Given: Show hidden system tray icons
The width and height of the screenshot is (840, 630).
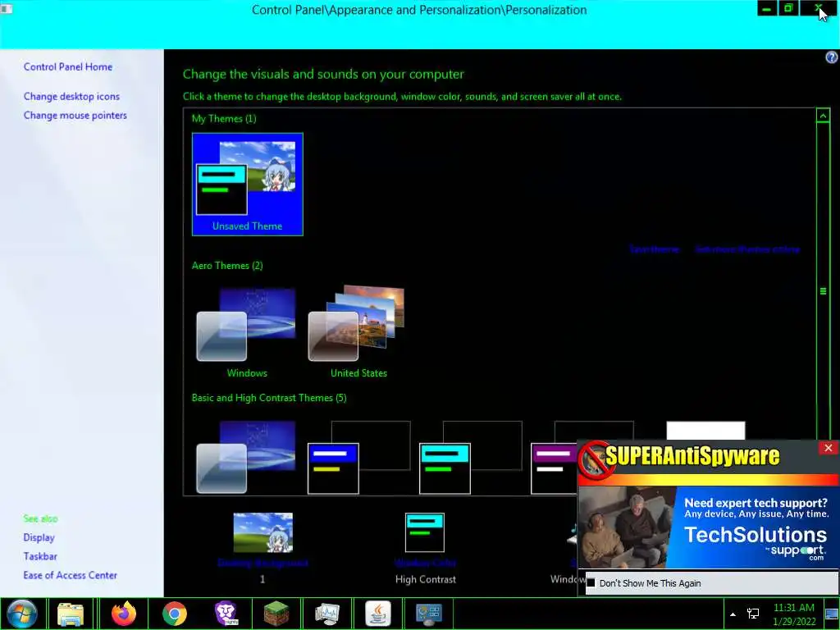Looking at the screenshot, I should 733,614.
